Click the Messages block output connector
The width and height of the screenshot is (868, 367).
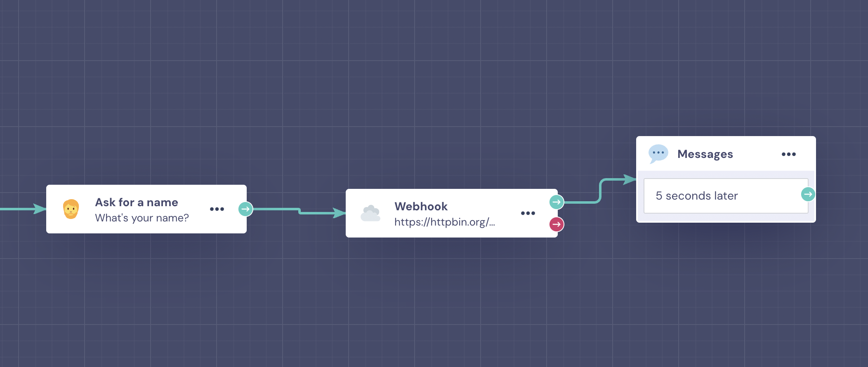(808, 194)
